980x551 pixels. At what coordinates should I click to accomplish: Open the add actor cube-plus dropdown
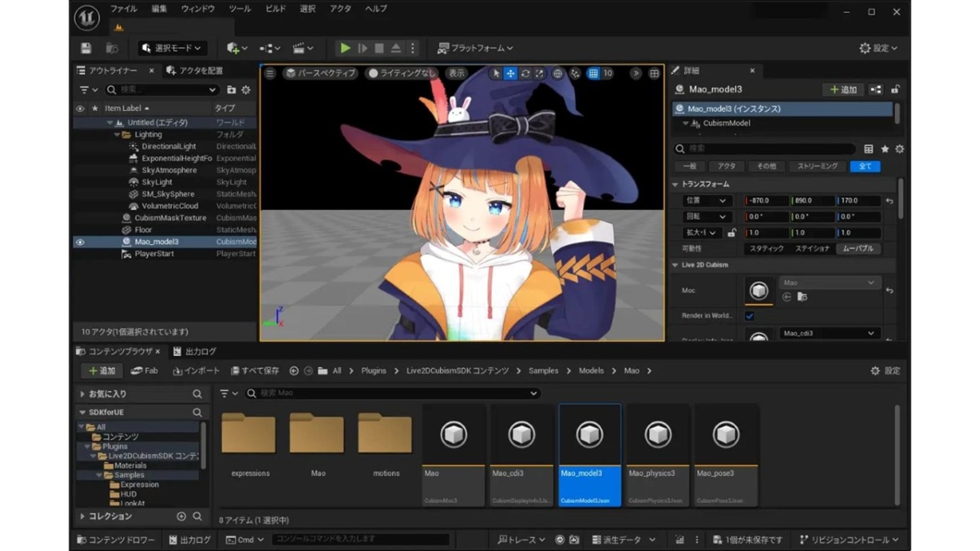click(237, 48)
